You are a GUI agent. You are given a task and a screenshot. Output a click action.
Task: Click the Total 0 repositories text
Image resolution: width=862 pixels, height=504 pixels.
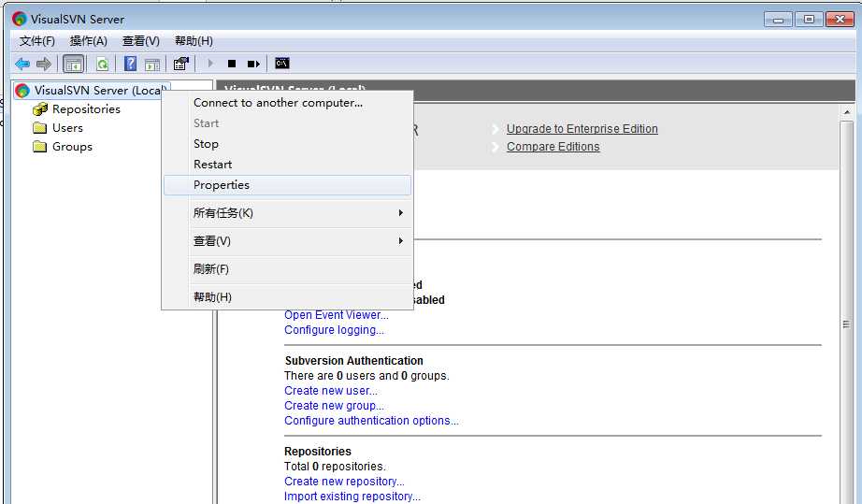tap(335, 466)
